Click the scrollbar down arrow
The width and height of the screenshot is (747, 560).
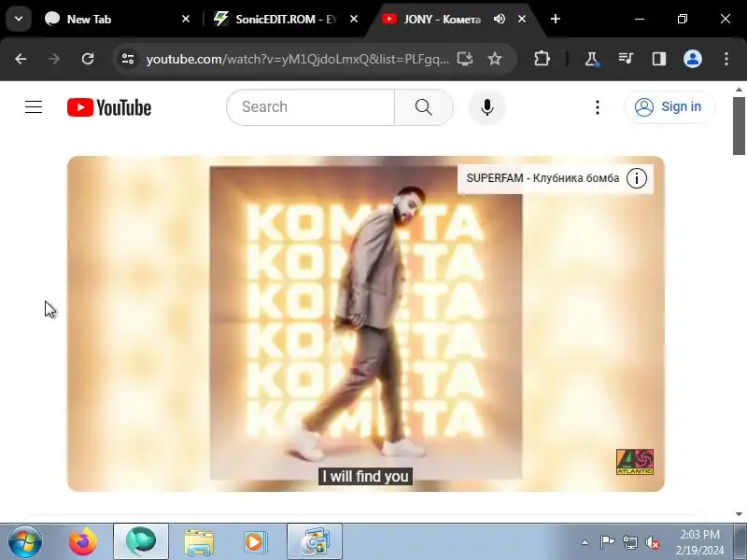739,514
